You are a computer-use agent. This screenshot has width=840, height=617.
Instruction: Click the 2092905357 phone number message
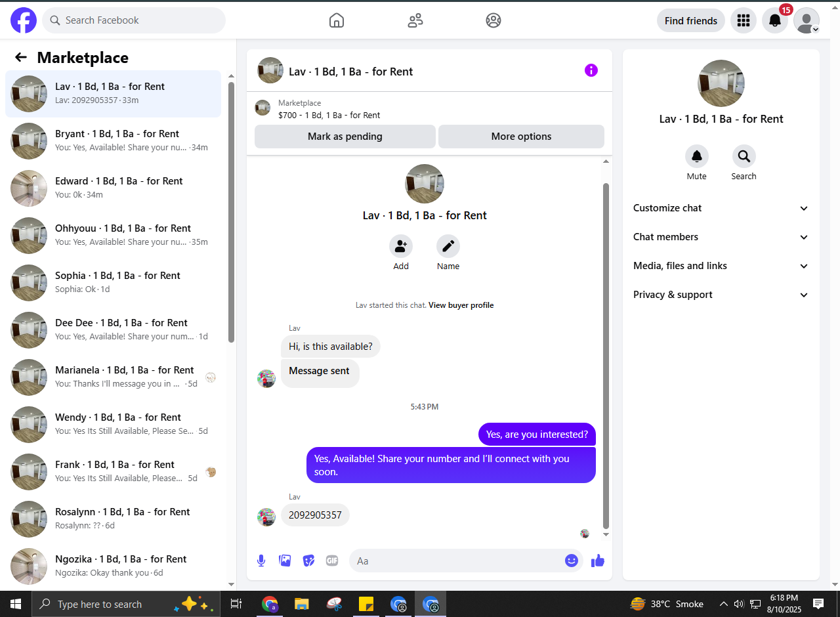[x=315, y=515]
